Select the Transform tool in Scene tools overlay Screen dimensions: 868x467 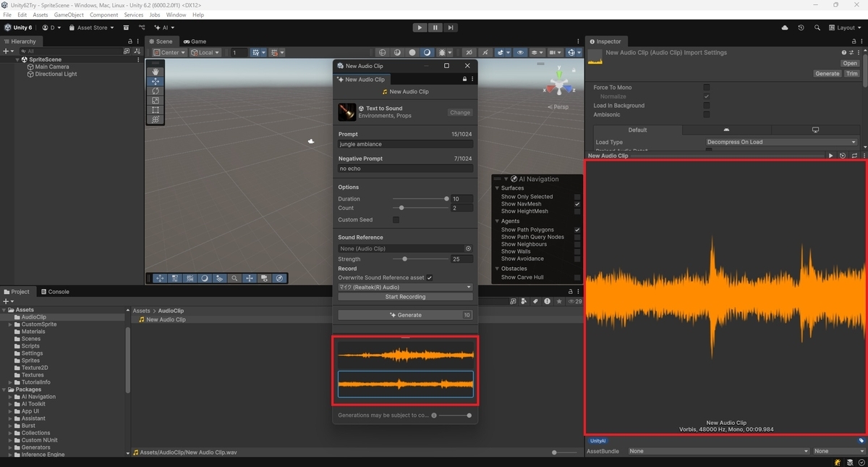[155, 119]
